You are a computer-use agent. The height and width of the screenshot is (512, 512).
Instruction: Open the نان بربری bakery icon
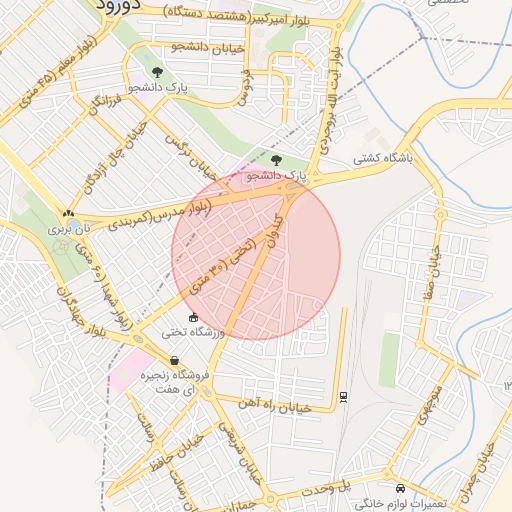(68, 213)
